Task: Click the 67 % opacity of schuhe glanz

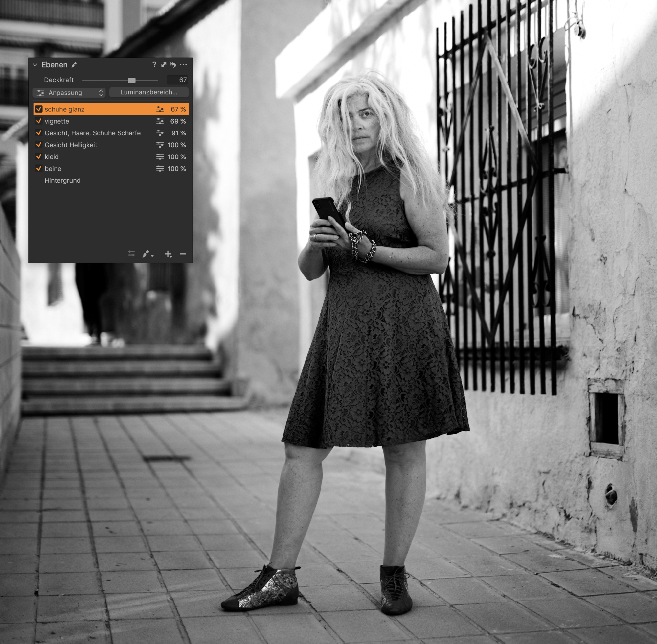Action: (178, 109)
